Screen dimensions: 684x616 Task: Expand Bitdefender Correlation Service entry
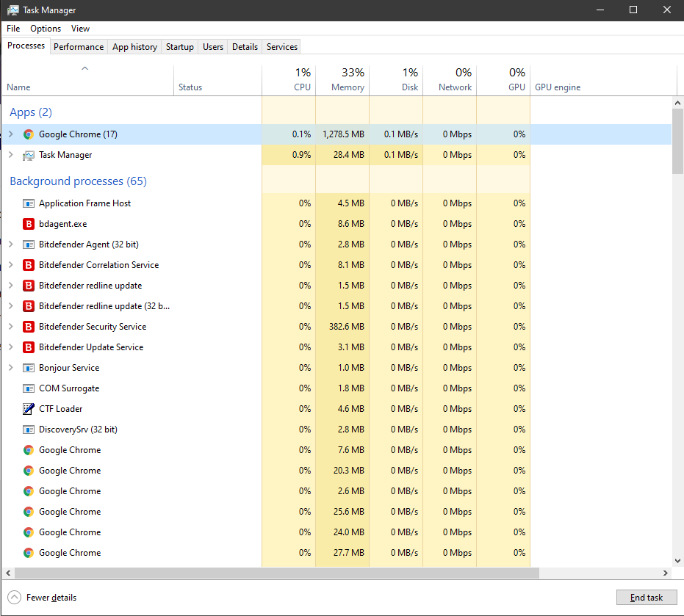(11, 264)
